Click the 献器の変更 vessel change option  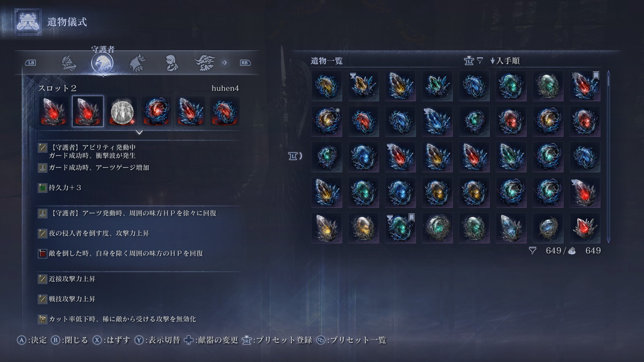click(x=211, y=340)
